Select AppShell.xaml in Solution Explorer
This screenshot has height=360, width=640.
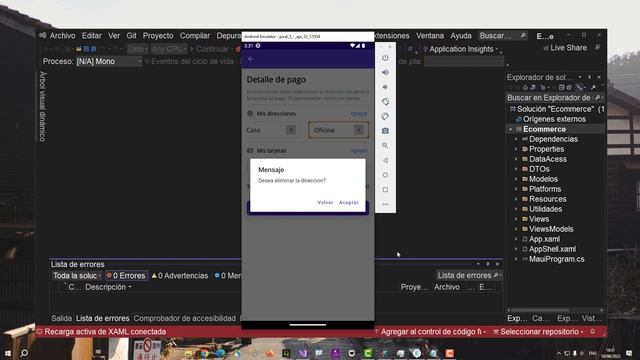pos(552,249)
